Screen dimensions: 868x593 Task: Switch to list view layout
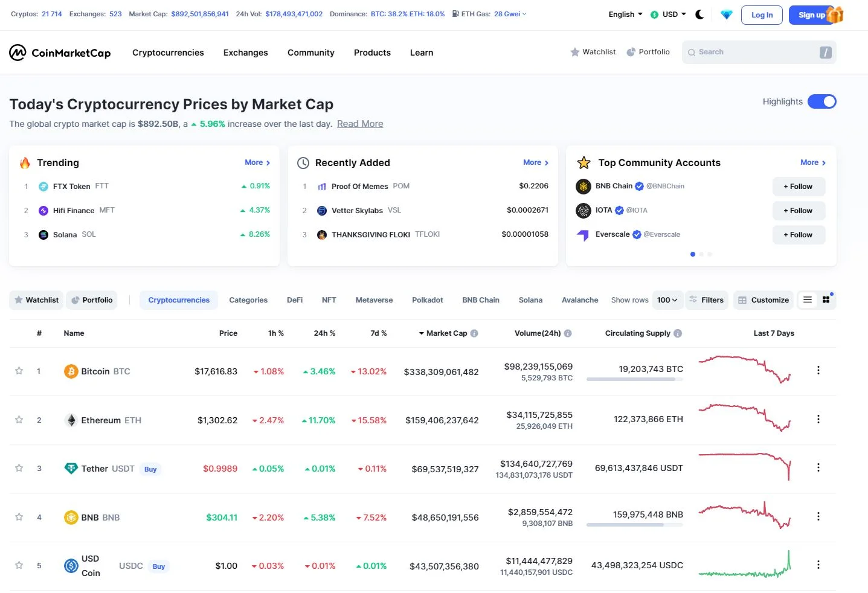click(x=808, y=300)
